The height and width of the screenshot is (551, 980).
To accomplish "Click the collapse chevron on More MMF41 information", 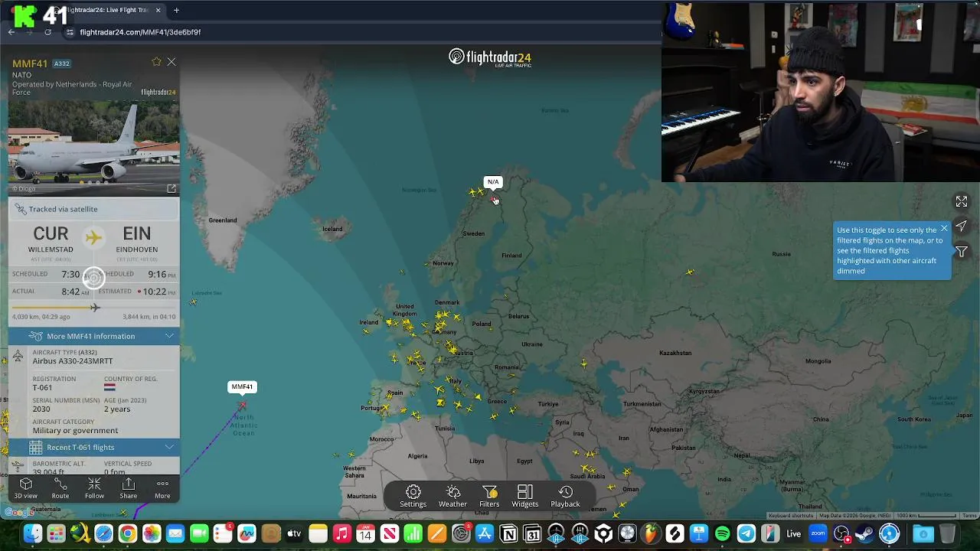I will (169, 336).
